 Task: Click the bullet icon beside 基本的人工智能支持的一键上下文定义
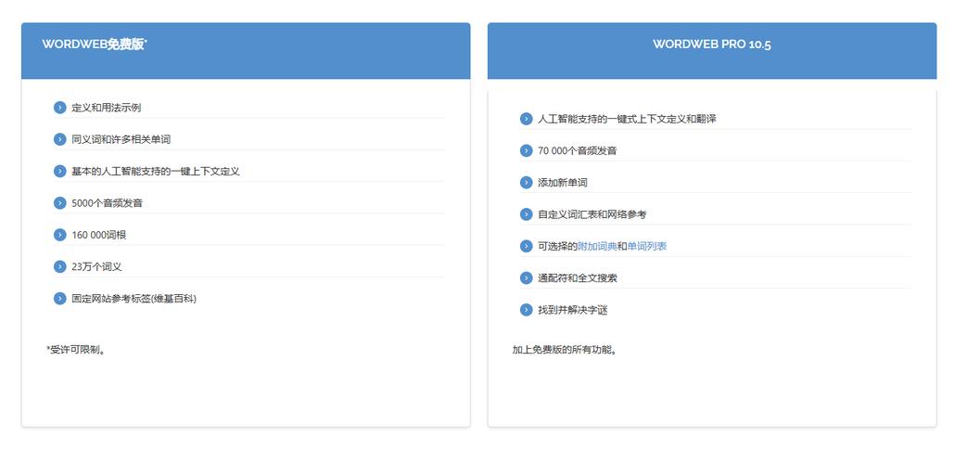pyautogui.click(x=60, y=172)
